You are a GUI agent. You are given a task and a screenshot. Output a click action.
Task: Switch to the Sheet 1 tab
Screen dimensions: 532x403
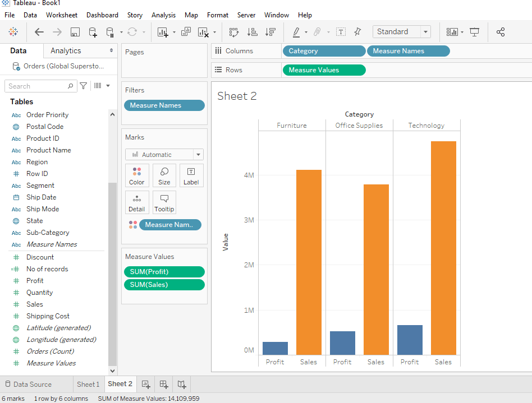(88, 384)
